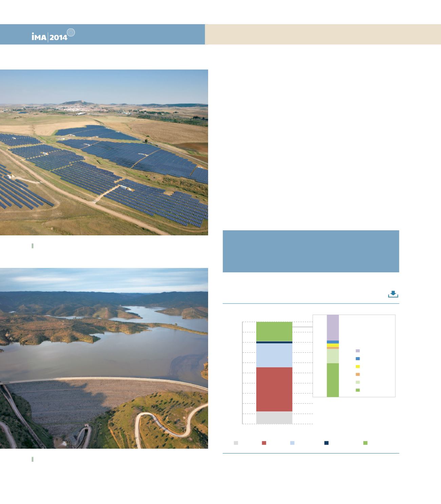Viewport: 441px width, 504px height.
Task: Click the light blue segment of the main bar
Action: [x=274, y=355]
